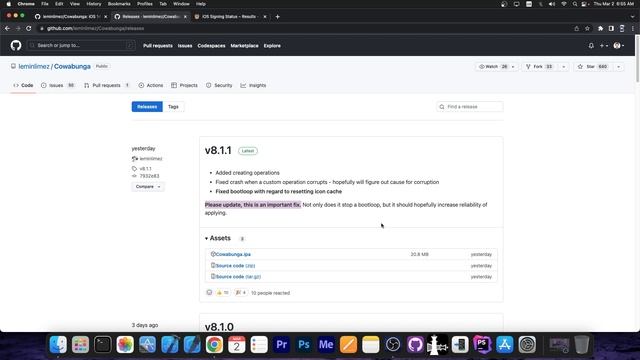640x360 pixels.
Task: Open Pages from the Dock
Action: point(348,344)
